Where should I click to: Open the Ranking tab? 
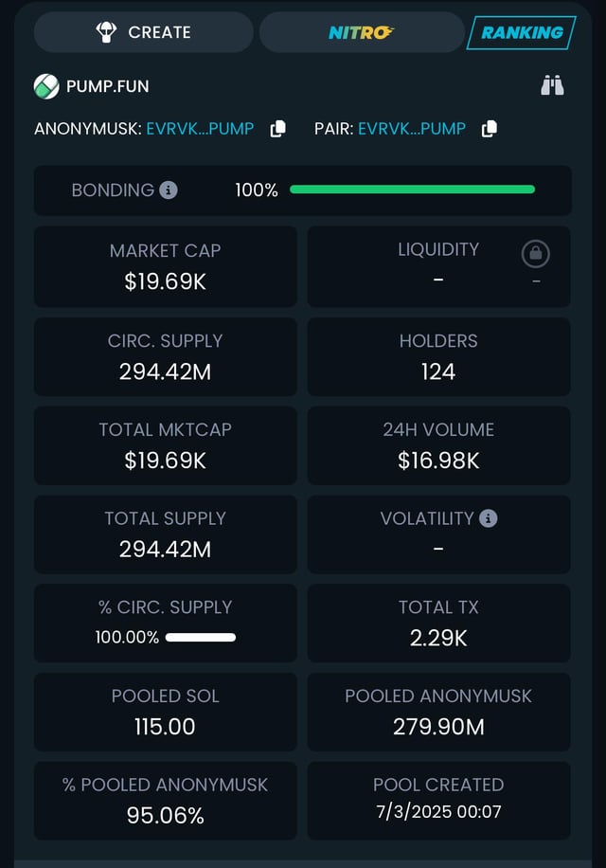coord(521,32)
